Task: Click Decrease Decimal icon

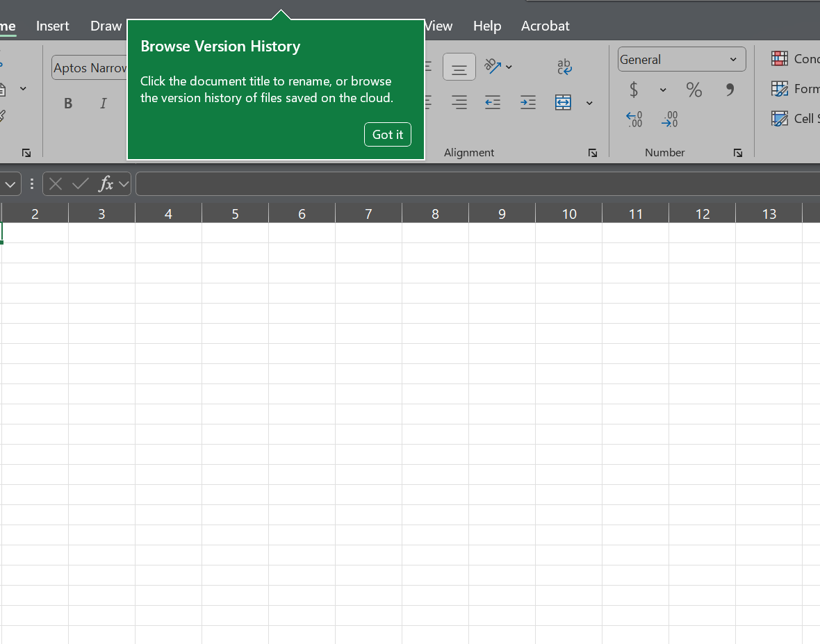Action: [669, 119]
